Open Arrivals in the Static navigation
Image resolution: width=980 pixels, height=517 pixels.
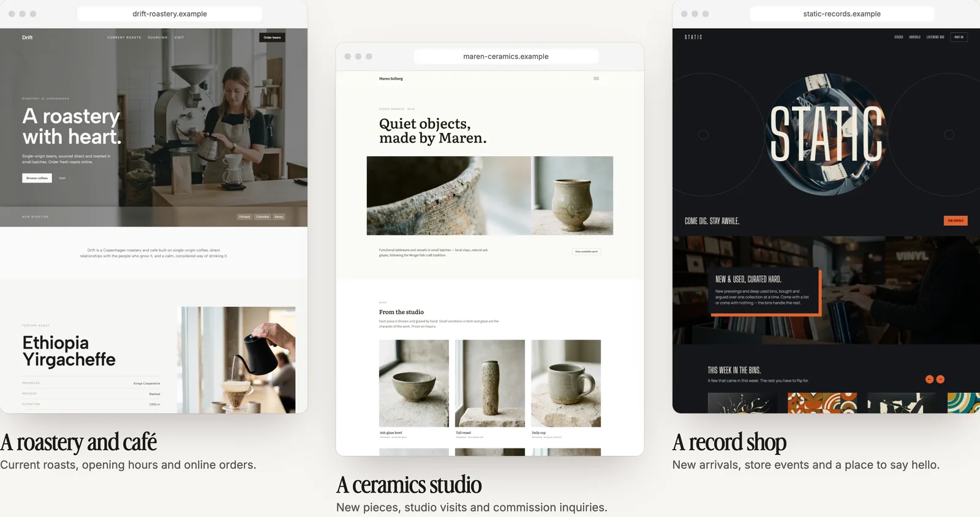tap(914, 37)
